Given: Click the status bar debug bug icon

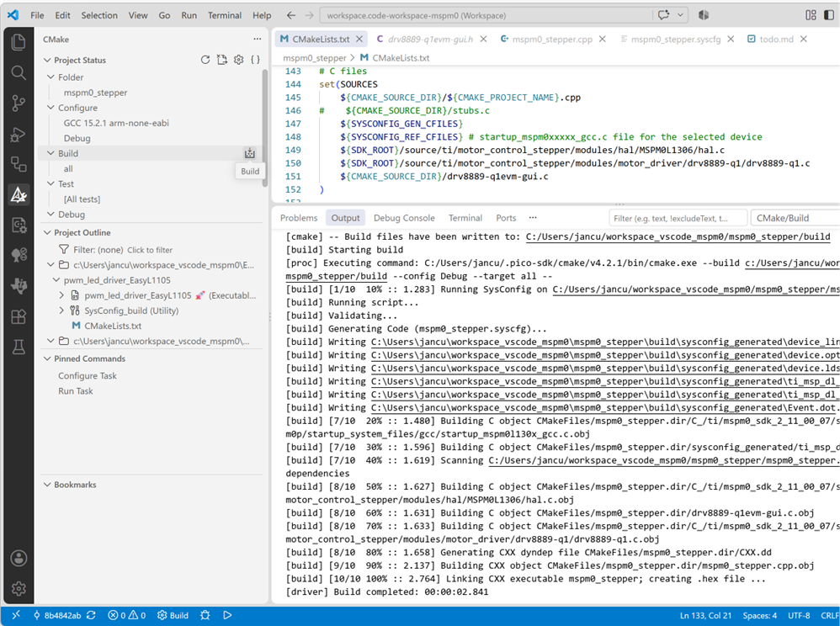Looking at the screenshot, I should point(205,615).
